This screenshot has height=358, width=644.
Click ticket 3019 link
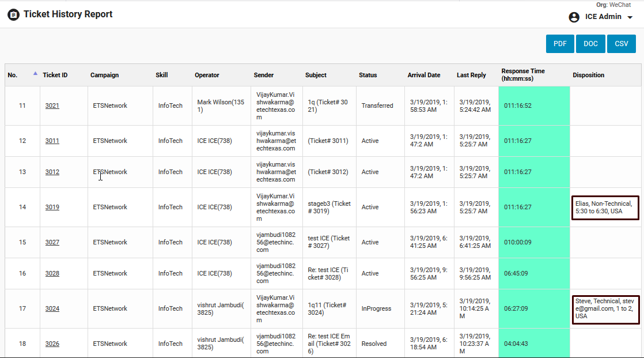click(52, 207)
